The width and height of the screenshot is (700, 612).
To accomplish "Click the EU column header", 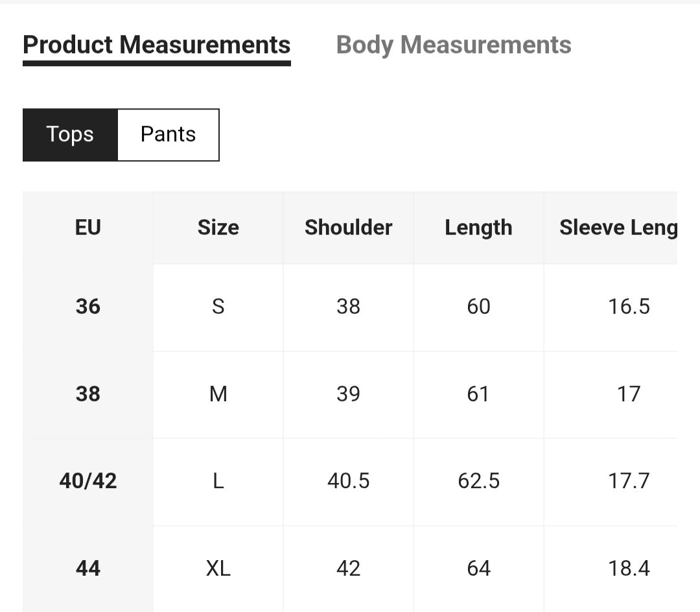I will click(x=88, y=228).
